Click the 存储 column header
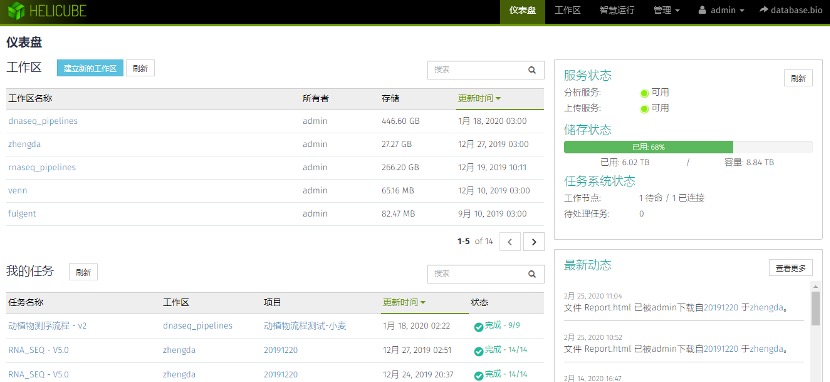The height and width of the screenshot is (382, 830). coord(390,98)
